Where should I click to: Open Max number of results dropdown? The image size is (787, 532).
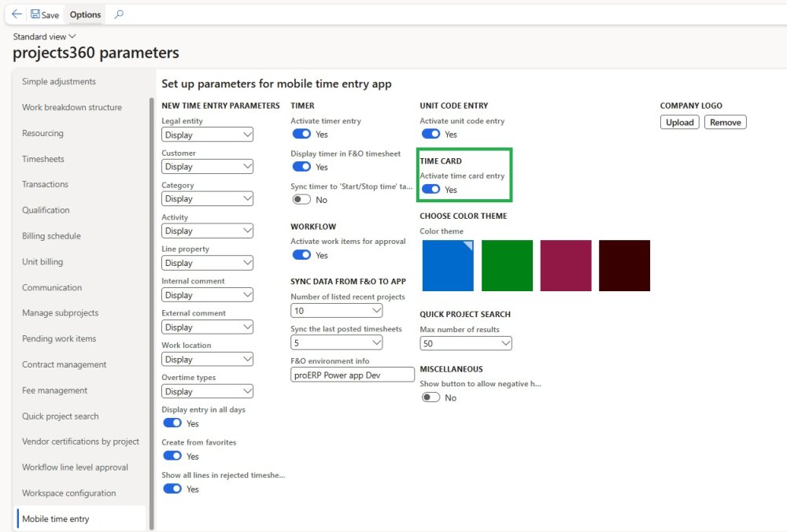click(466, 343)
